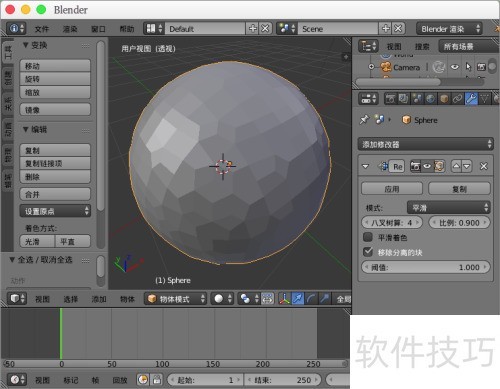Click the 比例 0.900 slider
The width and height of the screenshot is (500, 389).
[x=459, y=223]
